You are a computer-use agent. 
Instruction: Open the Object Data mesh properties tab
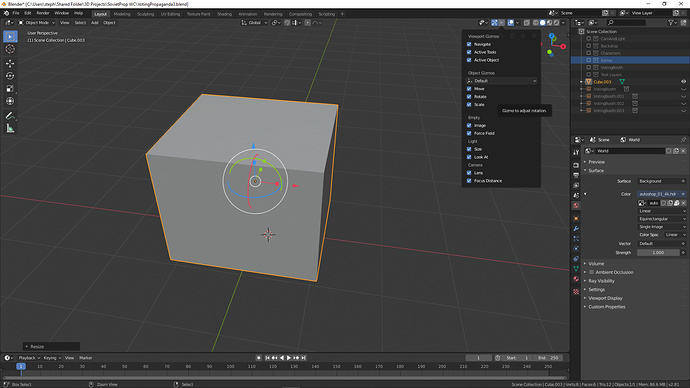point(576,269)
